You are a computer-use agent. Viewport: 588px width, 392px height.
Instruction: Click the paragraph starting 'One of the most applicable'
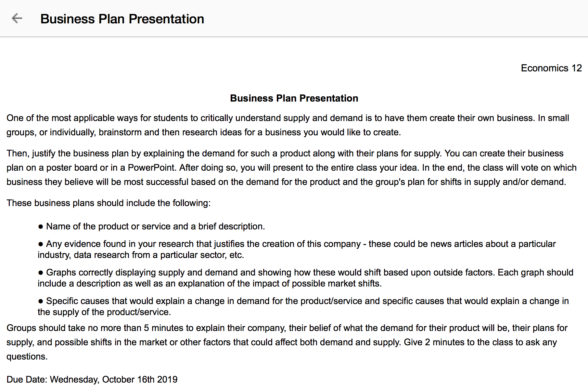point(288,125)
